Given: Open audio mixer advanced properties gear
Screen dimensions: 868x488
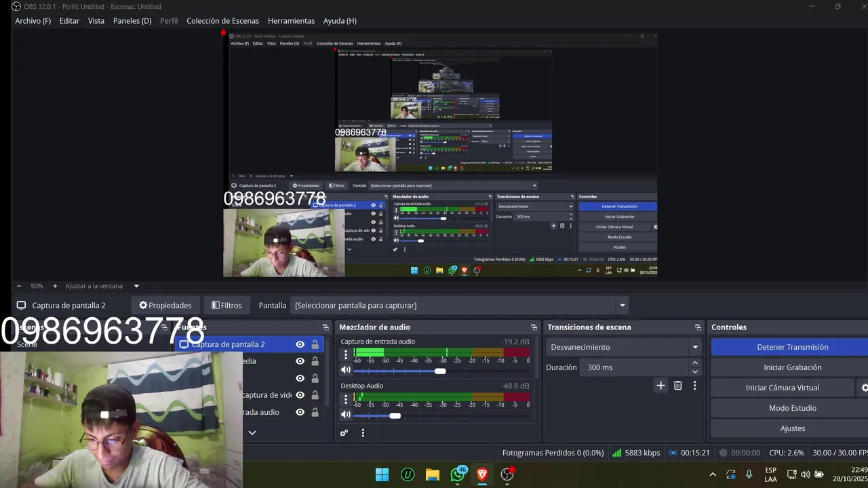Looking at the screenshot, I should pyautogui.click(x=344, y=432).
